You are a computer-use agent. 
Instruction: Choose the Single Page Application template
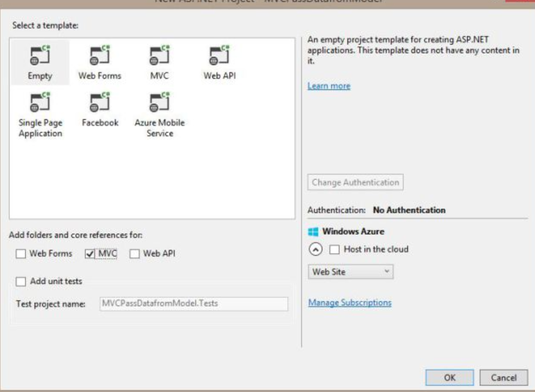[x=40, y=115]
